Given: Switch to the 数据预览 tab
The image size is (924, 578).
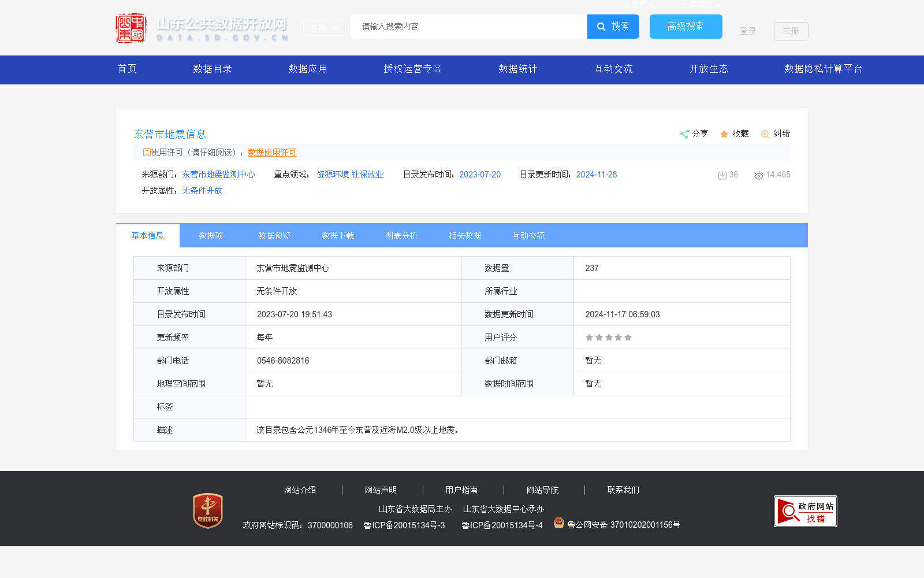Looking at the screenshot, I should [274, 236].
